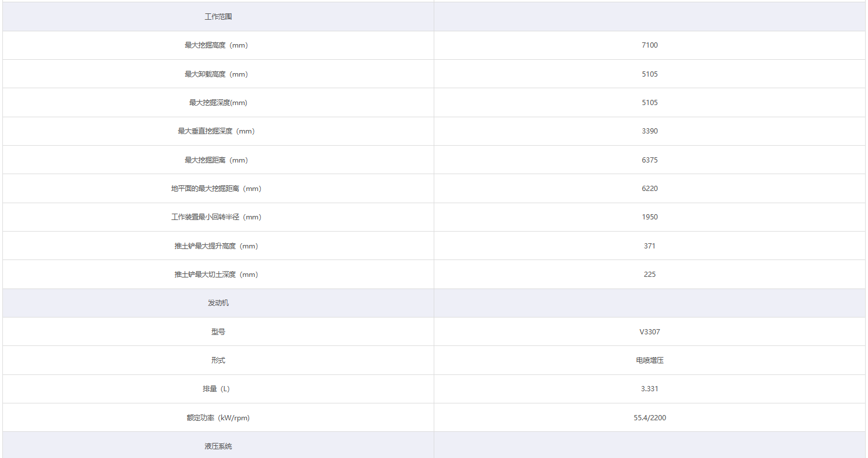The image size is (868, 458).
Task: Select the 最大挖掘高度 (mm) label cell
Action: (216, 45)
